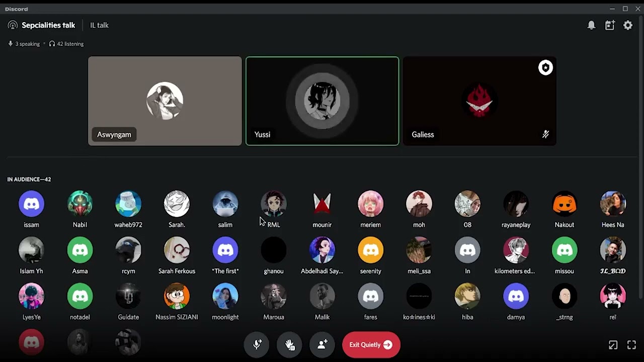
Task: Open rayaneplay's avatar
Action: 516,204
